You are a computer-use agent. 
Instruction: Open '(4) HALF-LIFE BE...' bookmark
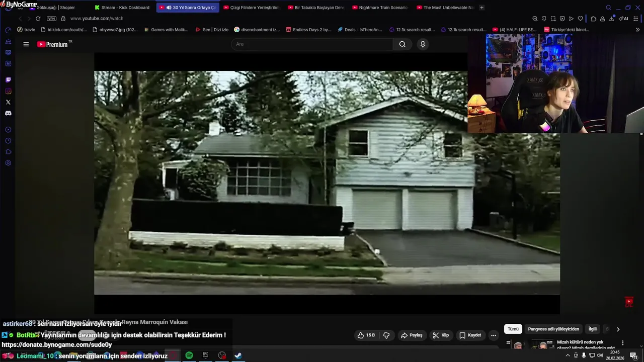pyautogui.click(x=514, y=30)
